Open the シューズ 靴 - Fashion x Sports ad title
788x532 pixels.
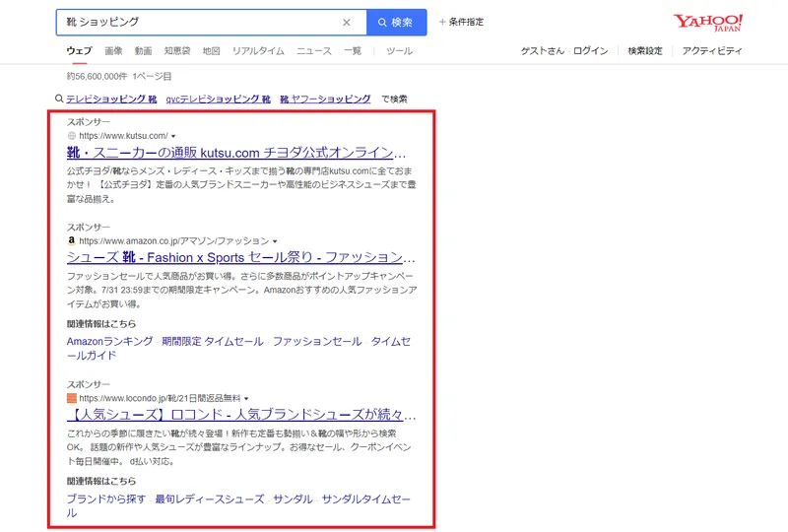(x=240, y=257)
